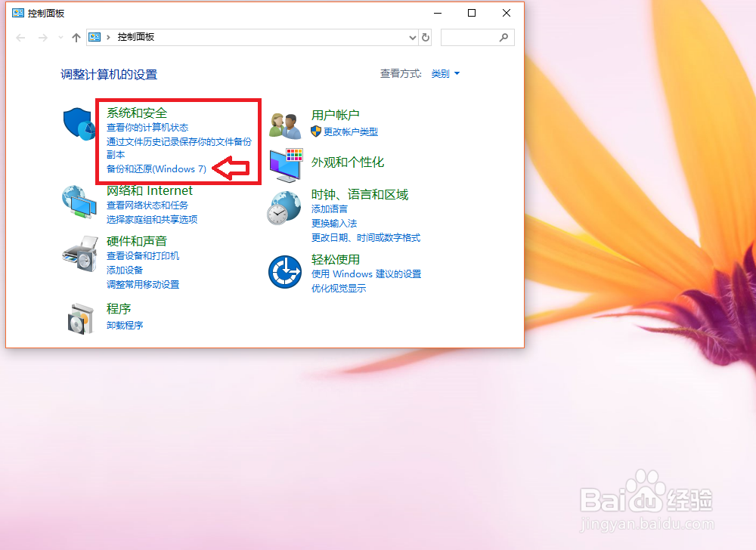Open the 用户帐户 people icon

pos(284,123)
